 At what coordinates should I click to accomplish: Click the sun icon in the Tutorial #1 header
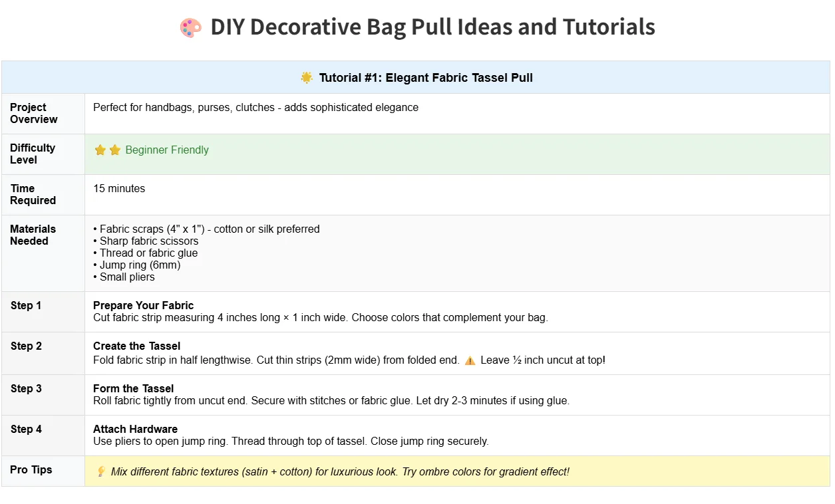pos(306,77)
